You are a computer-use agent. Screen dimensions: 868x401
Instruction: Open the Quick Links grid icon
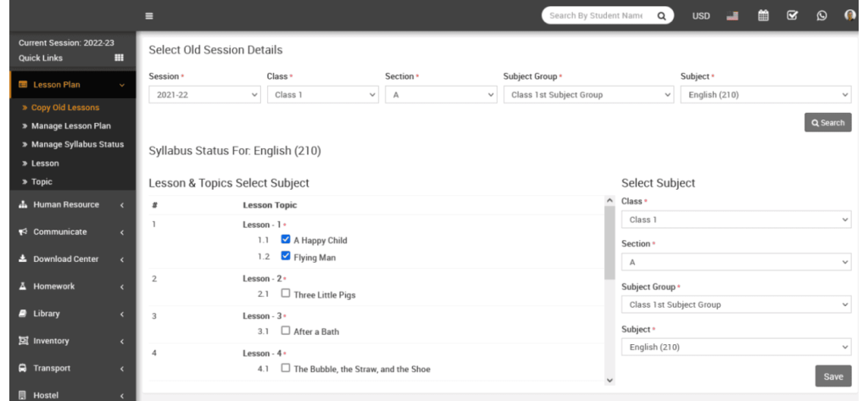[x=120, y=58]
